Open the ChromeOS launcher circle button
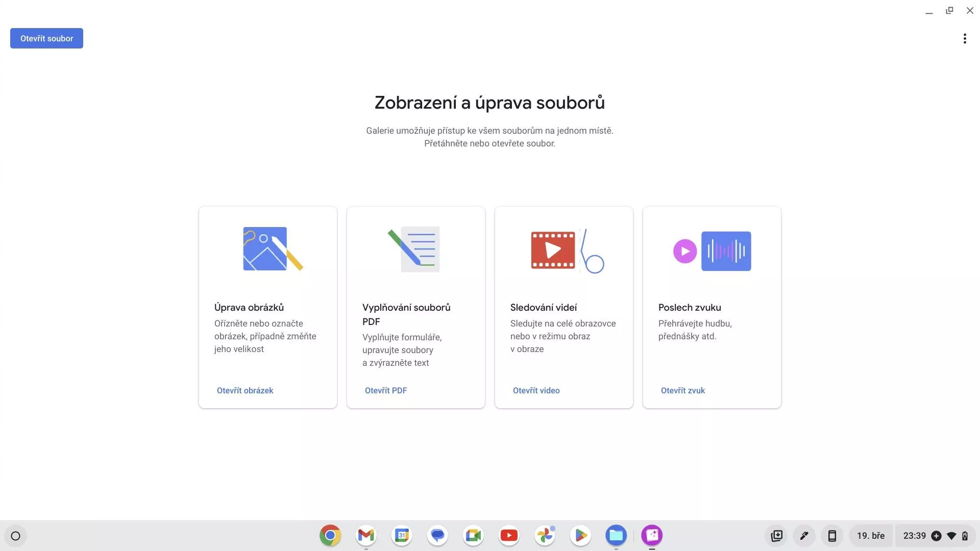The height and width of the screenshot is (551, 980). point(15,536)
